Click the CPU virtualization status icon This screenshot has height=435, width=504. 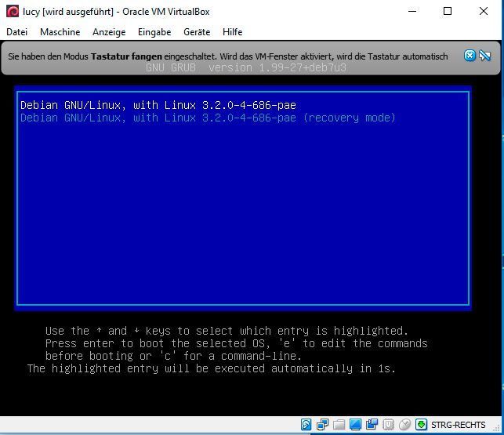(x=388, y=425)
